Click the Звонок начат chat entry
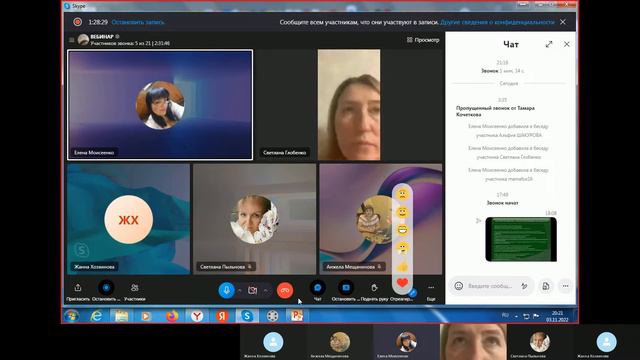640x360 pixels. click(x=502, y=202)
